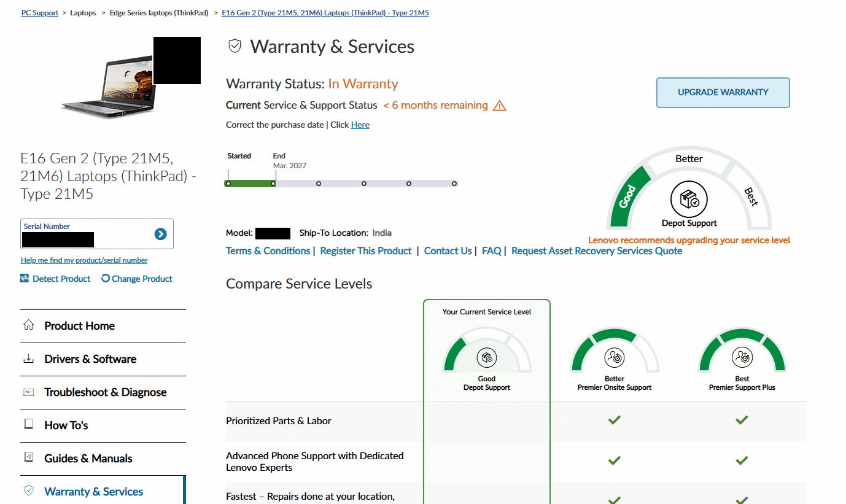Open Guides & Manuals section

[103, 459]
